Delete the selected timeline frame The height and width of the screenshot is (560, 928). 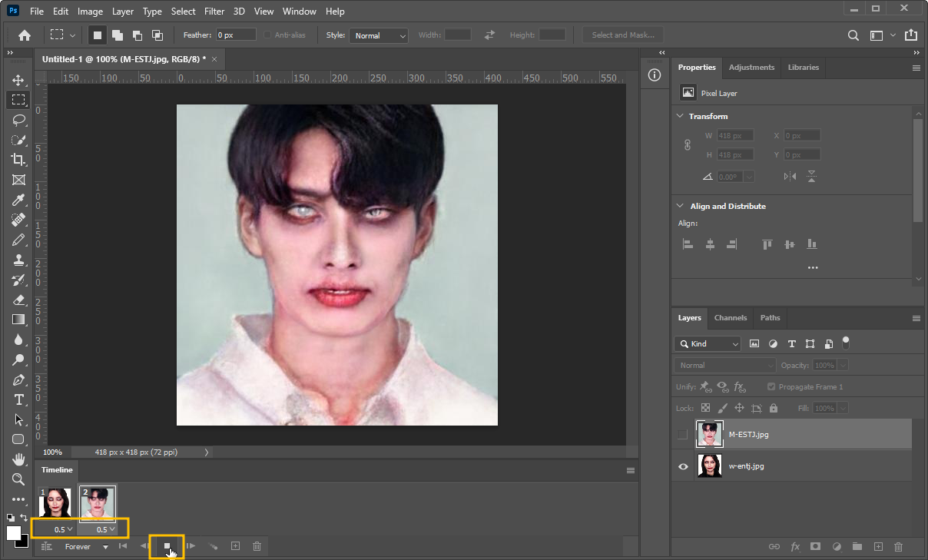click(x=257, y=546)
